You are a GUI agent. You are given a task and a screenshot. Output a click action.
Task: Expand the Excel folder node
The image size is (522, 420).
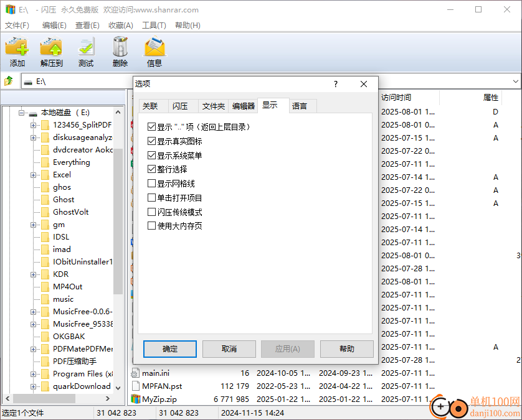[33, 175]
